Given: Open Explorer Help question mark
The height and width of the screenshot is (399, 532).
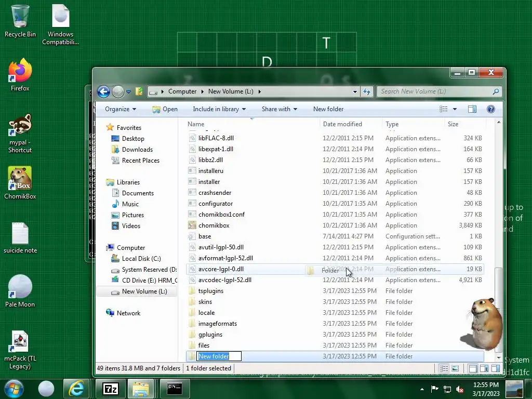Looking at the screenshot, I should coord(490,109).
